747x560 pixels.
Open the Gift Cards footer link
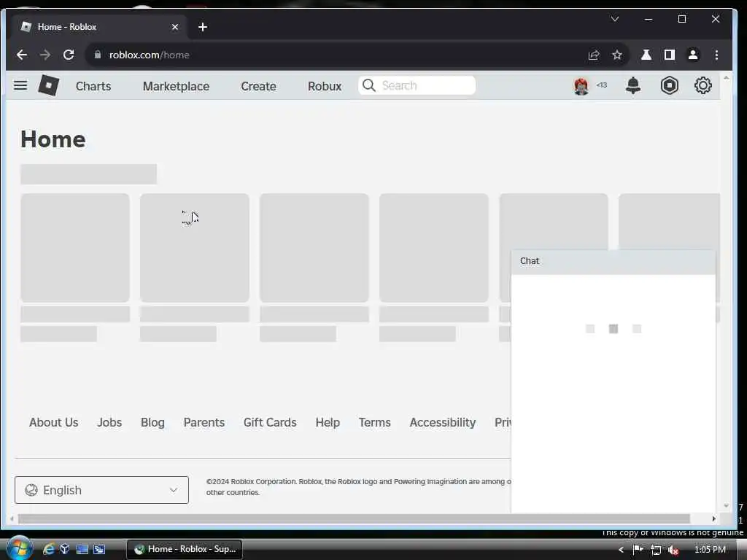click(270, 422)
